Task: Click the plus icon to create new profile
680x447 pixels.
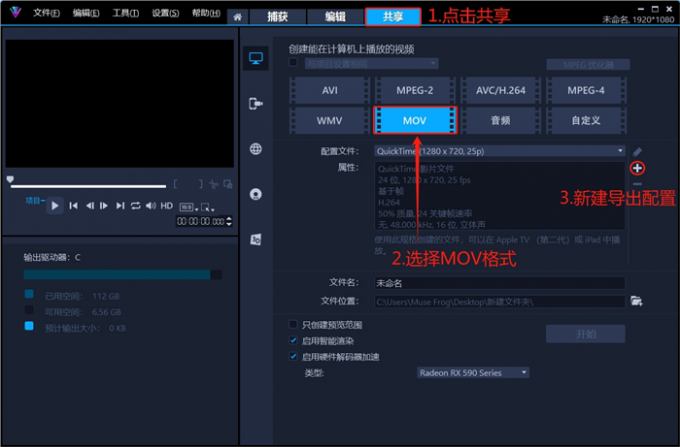Action: click(x=637, y=168)
